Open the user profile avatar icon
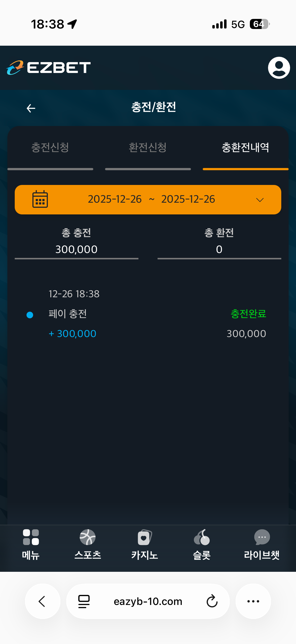Image resolution: width=296 pixels, height=644 pixels. point(279,68)
